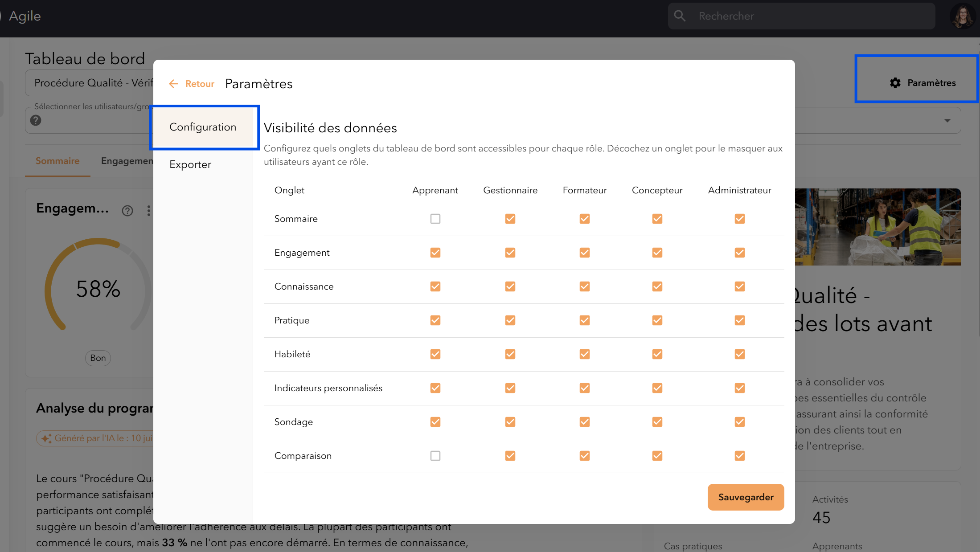Enable Sommaire for Apprenant
Image resolution: width=980 pixels, height=552 pixels.
click(435, 219)
